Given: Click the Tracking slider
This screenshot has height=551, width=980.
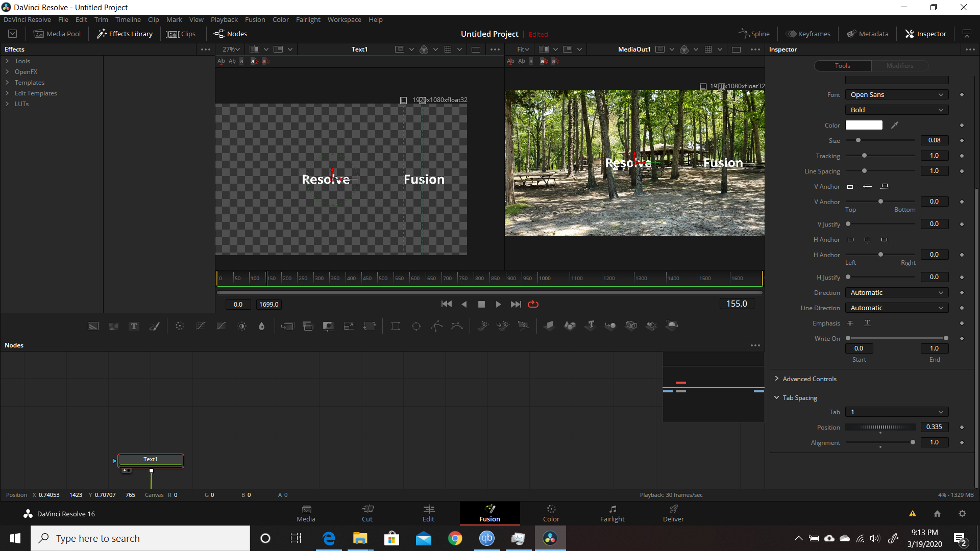Looking at the screenshot, I should (880, 156).
